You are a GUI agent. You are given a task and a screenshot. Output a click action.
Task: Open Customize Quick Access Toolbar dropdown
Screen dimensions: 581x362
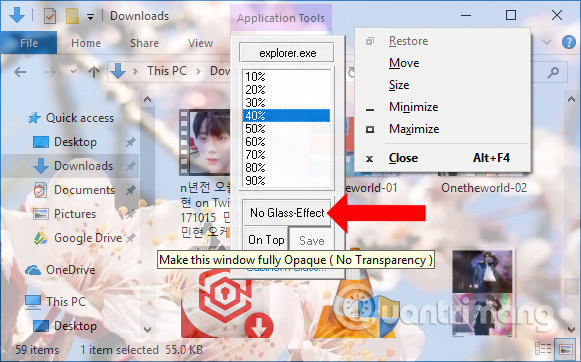tap(90, 16)
